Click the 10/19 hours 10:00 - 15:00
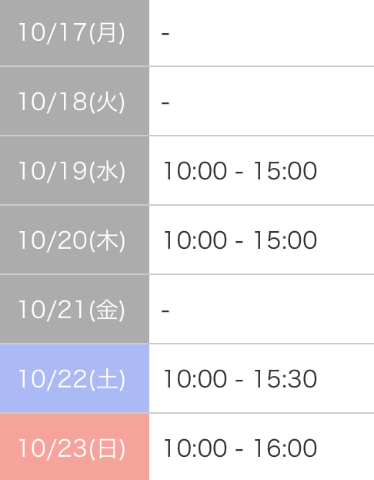This screenshot has width=374, height=480. tap(240, 171)
